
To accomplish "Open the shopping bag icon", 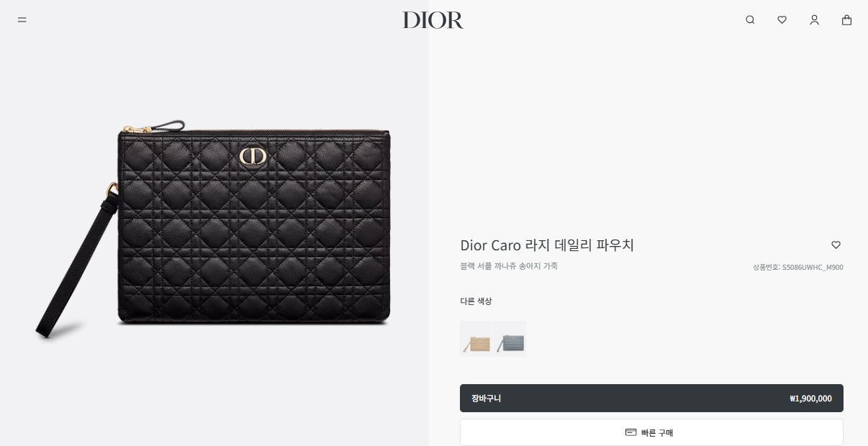I will [x=846, y=20].
